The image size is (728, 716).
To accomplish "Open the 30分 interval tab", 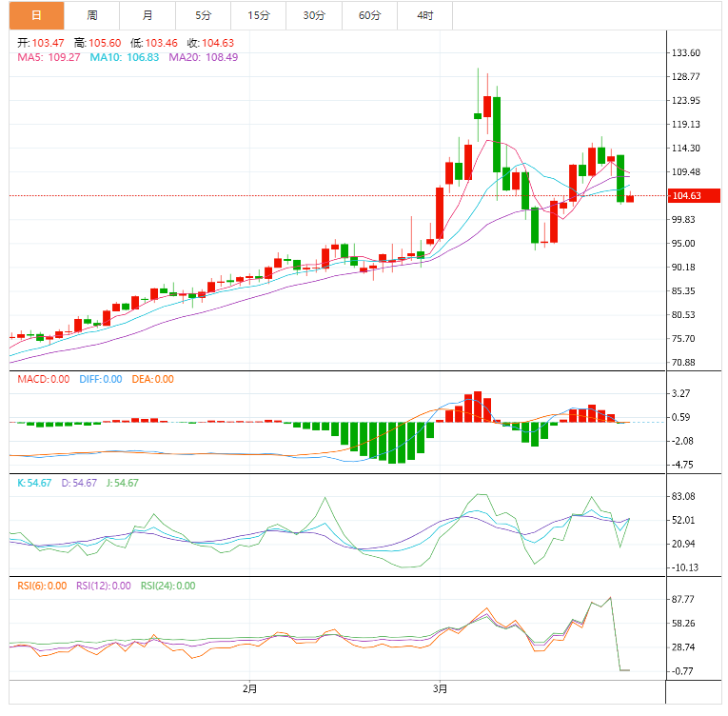I will (314, 15).
